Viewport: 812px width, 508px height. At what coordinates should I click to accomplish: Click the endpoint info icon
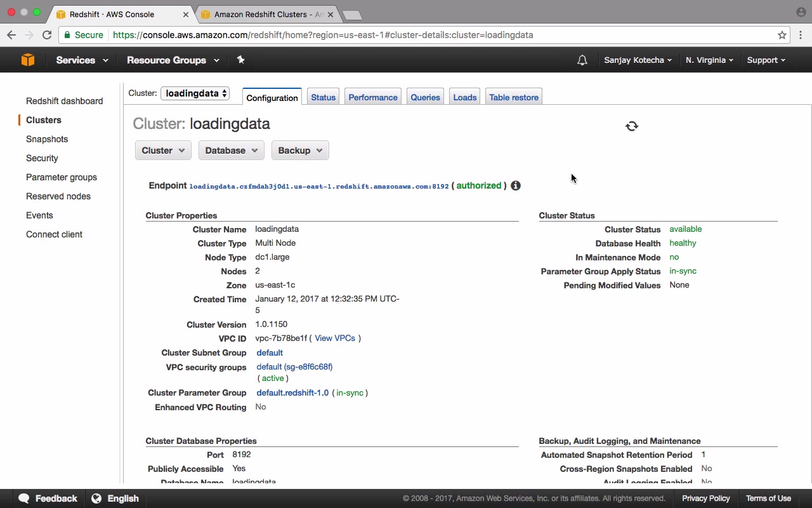(516, 185)
